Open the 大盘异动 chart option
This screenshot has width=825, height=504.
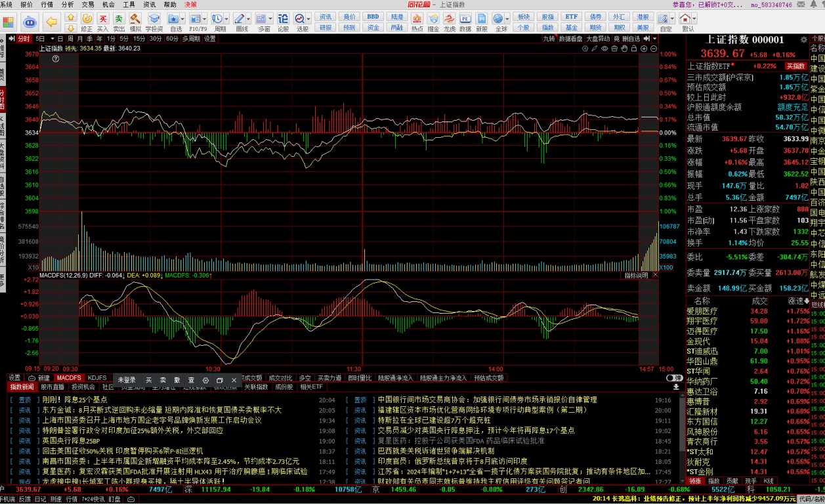pyautogui.click(x=598, y=39)
